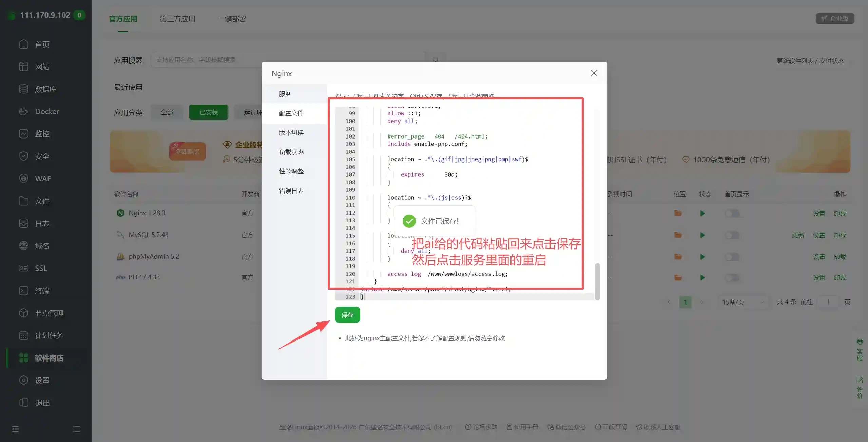Viewport: 868px width, 442px height.
Task: Click the 应用搜索 search input field
Action: point(288,60)
